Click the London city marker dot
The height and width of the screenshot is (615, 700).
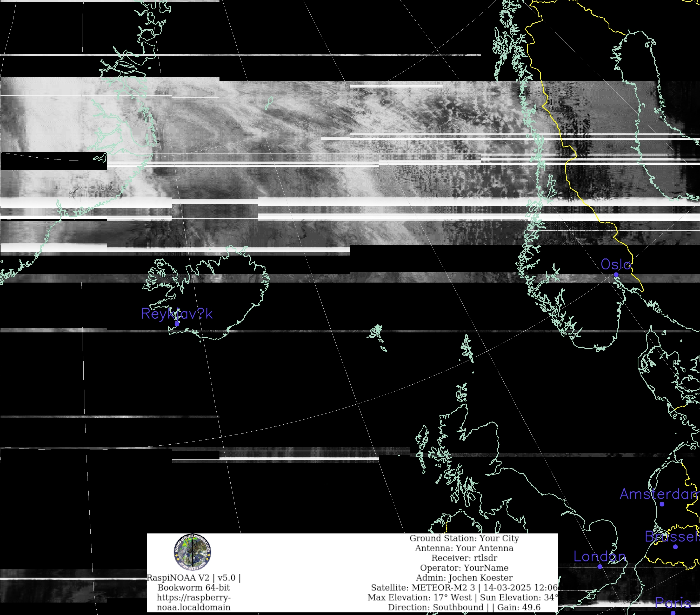click(600, 566)
